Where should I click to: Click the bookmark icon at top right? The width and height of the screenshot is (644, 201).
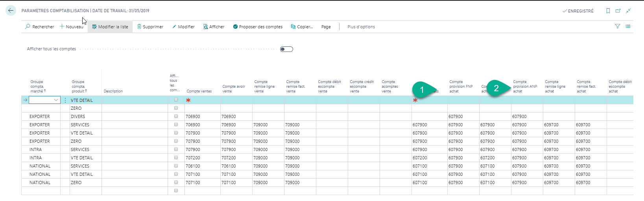pos(608,11)
